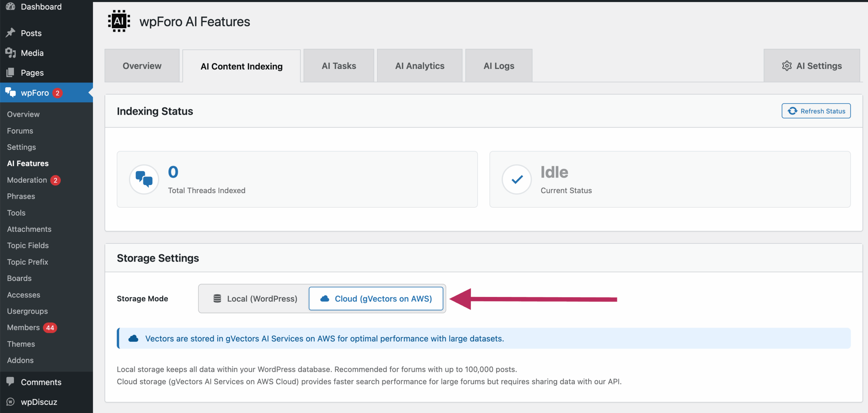Switch to the AI Tasks tab
This screenshot has height=413, width=868.
tap(339, 66)
